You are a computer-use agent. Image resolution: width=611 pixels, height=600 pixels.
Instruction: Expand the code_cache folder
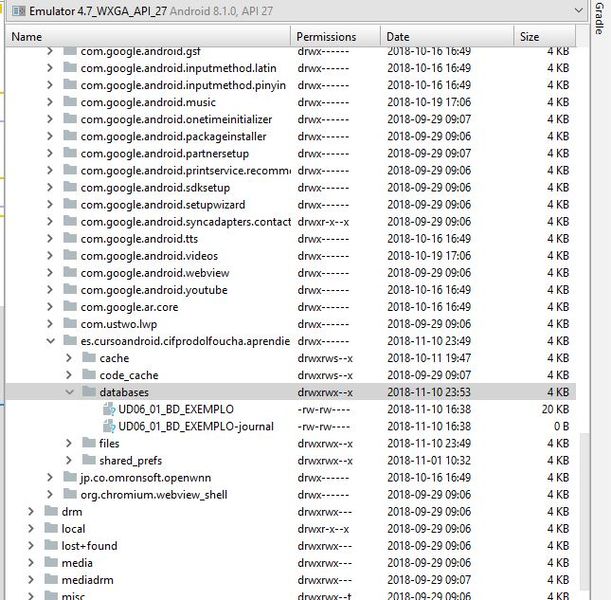tap(69, 375)
